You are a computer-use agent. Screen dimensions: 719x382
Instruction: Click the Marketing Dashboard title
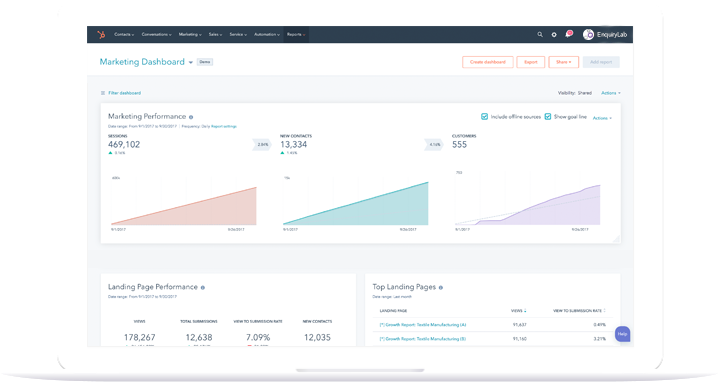click(x=142, y=62)
